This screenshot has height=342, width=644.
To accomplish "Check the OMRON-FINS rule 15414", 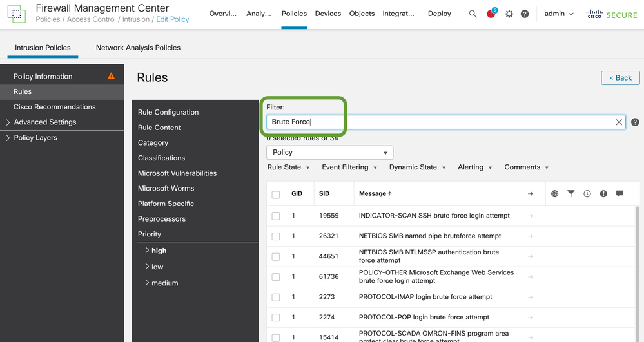I will point(276,337).
